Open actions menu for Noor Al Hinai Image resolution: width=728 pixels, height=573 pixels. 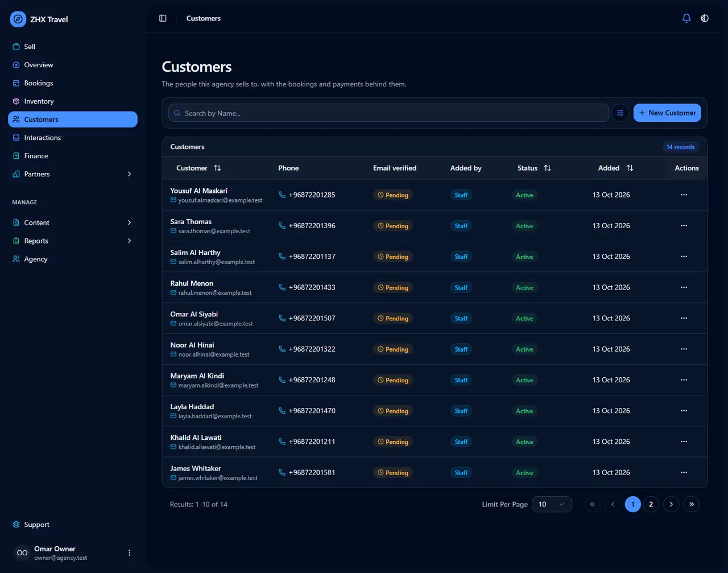684,349
